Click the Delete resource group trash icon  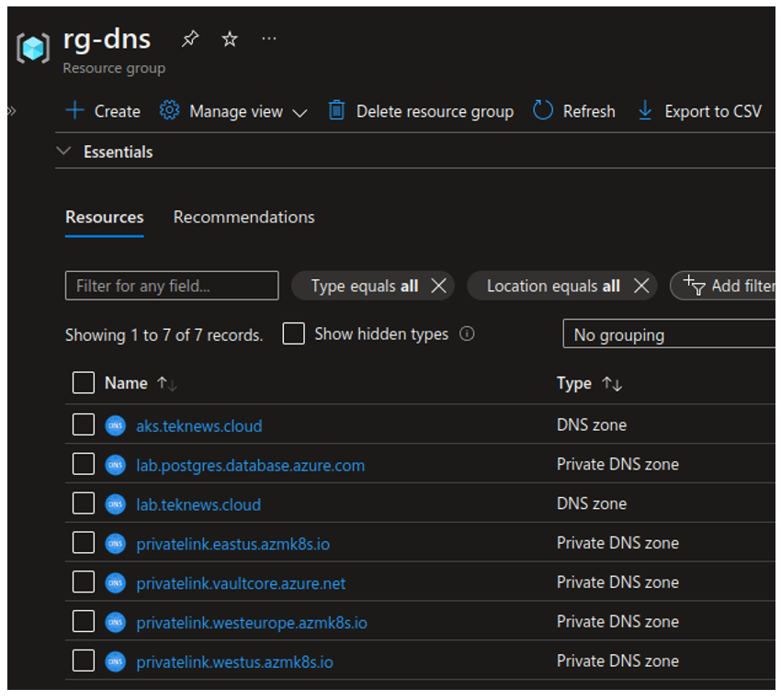(x=336, y=111)
